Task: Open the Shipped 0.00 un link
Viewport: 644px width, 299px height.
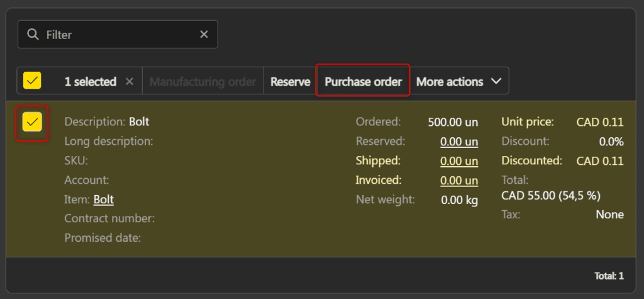Action: point(458,161)
